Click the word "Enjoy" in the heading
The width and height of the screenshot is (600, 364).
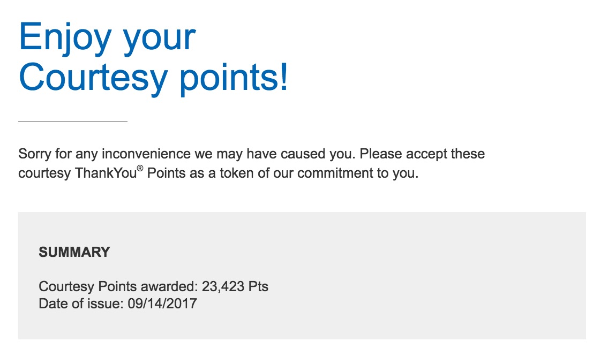point(65,37)
